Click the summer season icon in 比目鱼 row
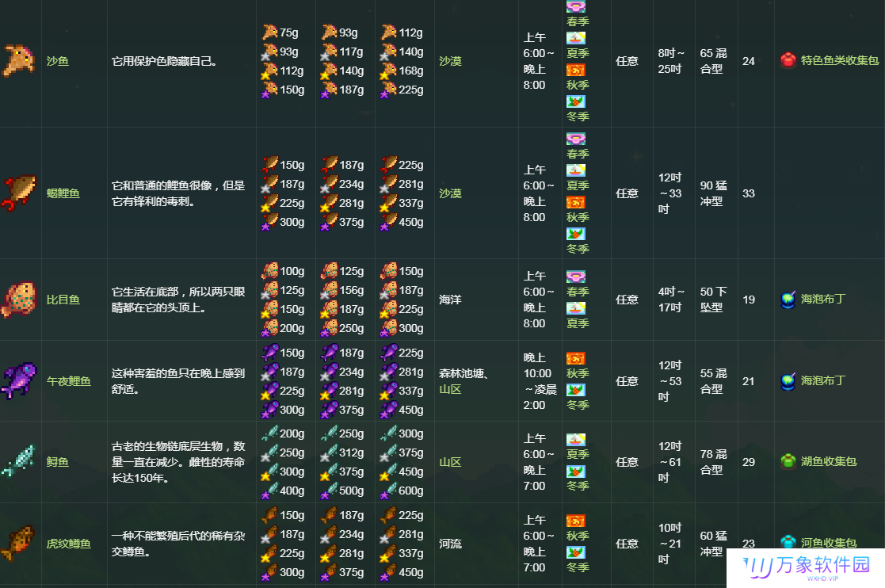Viewport: 885px width, 588px height. tap(576, 308)
